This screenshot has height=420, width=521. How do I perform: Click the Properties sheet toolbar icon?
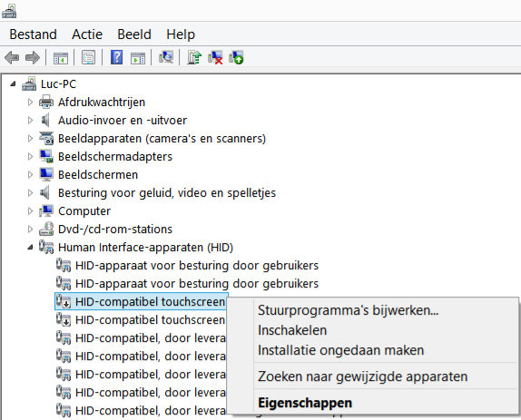pyautogui.click(x=88, y=57)
